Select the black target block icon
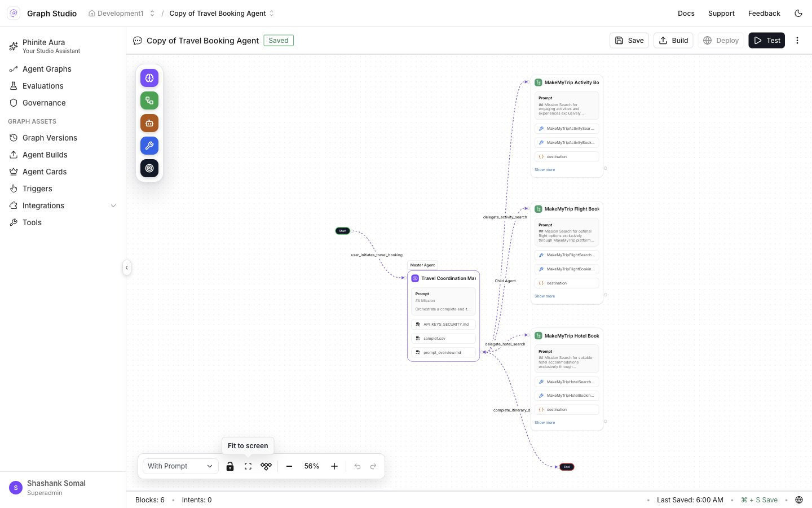Image resolution: width=812 pixels, height=508 pixels. (x=149, y=168)
